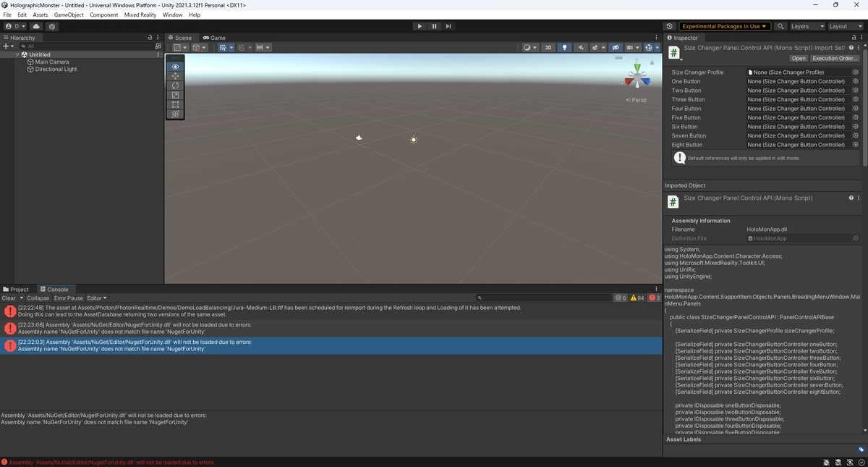868x467 pixels.
Task: Toggle grid snapping button
Action: pyautogui.click(x=240, y=47)
